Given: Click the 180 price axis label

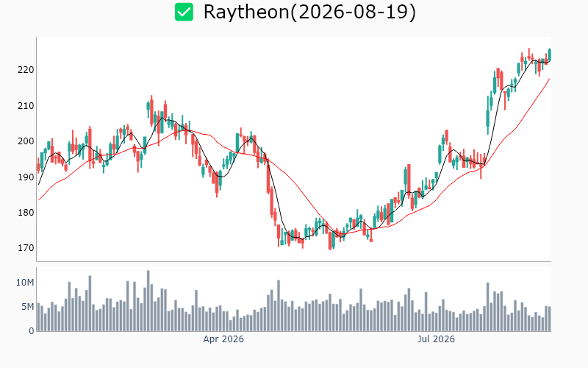Looking at the screenshot, I should [26, 213].
